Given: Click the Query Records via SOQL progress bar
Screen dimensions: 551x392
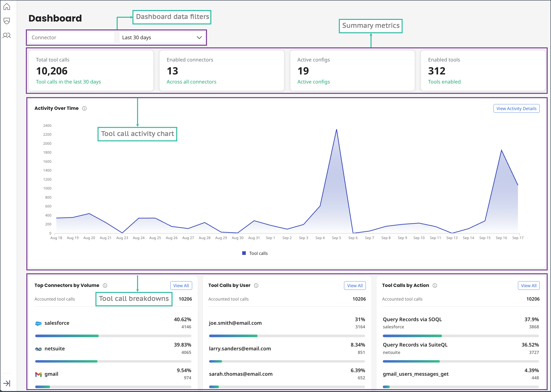Looking at the screenshot, I should point(461,336).
